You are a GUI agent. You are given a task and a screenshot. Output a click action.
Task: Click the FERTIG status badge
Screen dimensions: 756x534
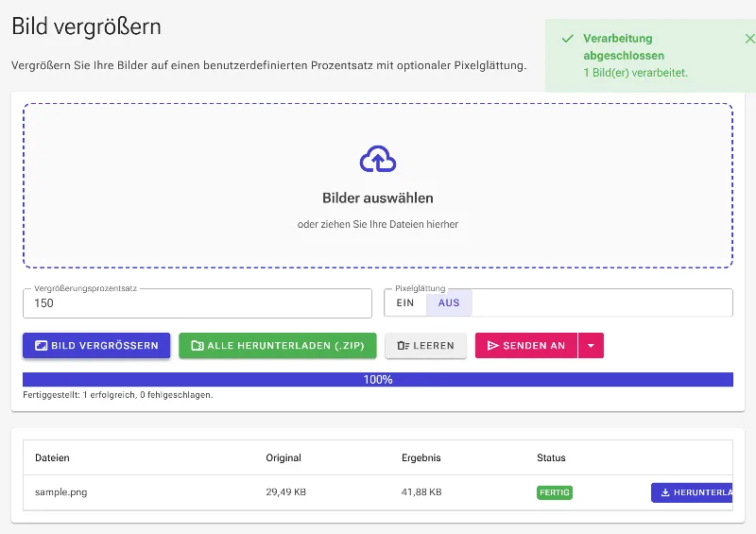pyautogui.click(x=555, y=492)
